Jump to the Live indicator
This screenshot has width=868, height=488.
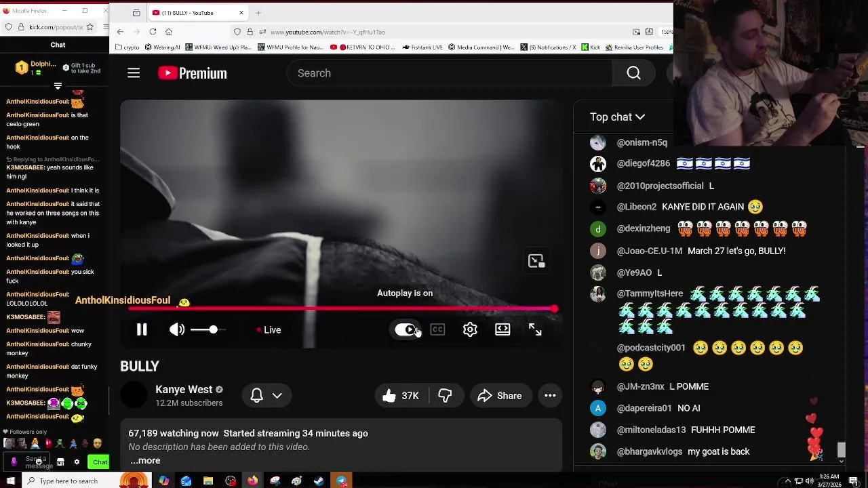[269, 330]
